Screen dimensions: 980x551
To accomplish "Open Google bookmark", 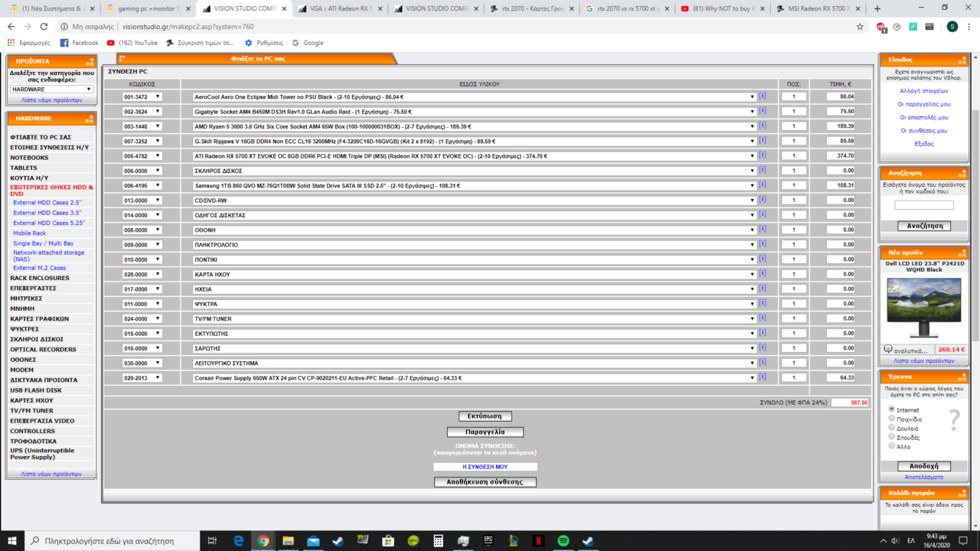I will (307, 43).
